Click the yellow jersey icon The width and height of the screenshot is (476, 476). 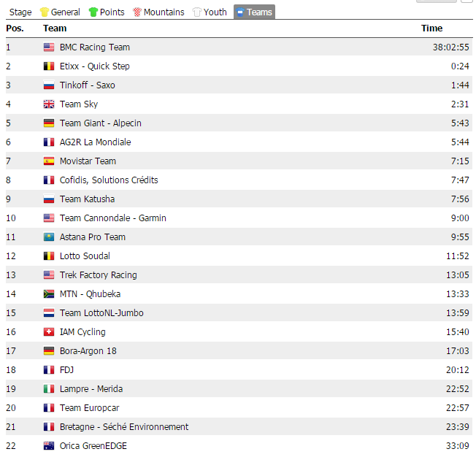(x=44, y=12)
